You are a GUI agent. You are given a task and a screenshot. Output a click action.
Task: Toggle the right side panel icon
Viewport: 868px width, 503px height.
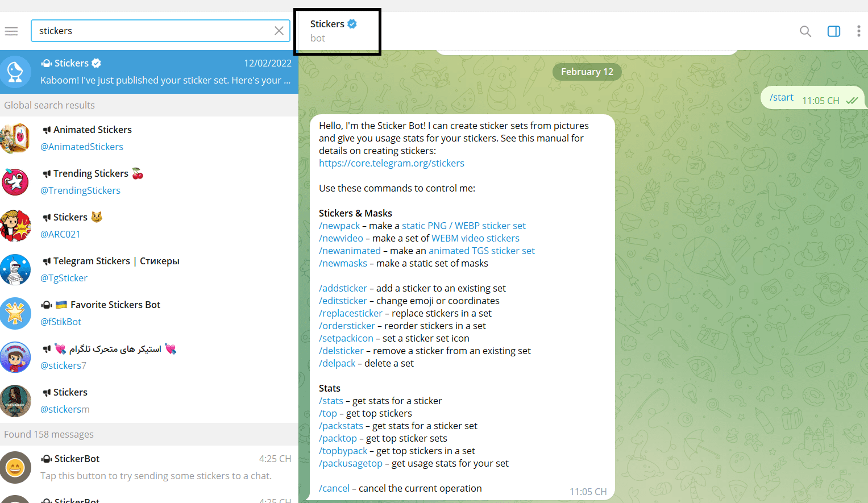pyautogui.click(x=834, y=31)
